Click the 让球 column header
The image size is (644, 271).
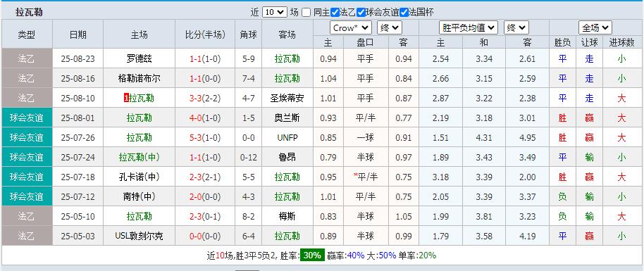pyautogui.click(x=589, y=42)
